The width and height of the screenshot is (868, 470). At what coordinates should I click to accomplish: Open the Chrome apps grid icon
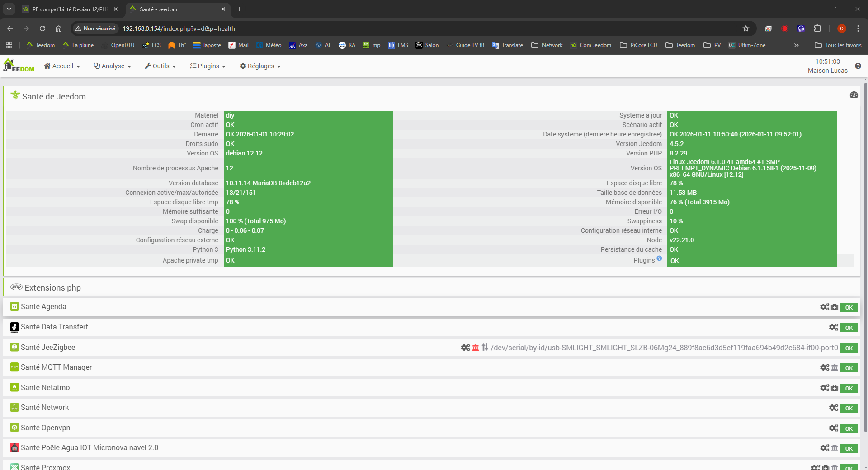click(x=9, y=45)
